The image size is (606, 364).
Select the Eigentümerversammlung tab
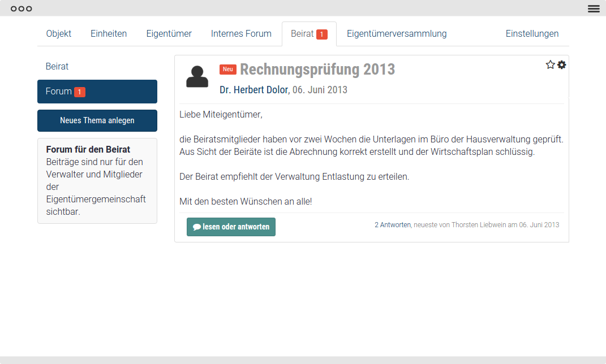tap(397, 34)
